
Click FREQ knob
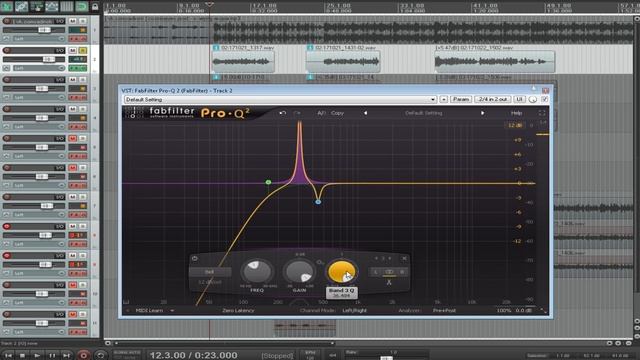(x=257, y=271)
